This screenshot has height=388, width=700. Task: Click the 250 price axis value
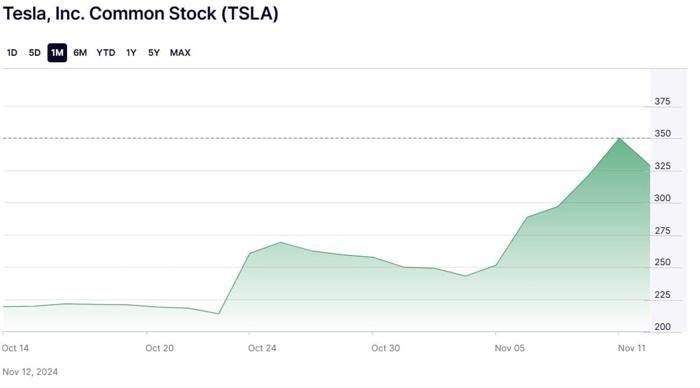pos(662,263)
